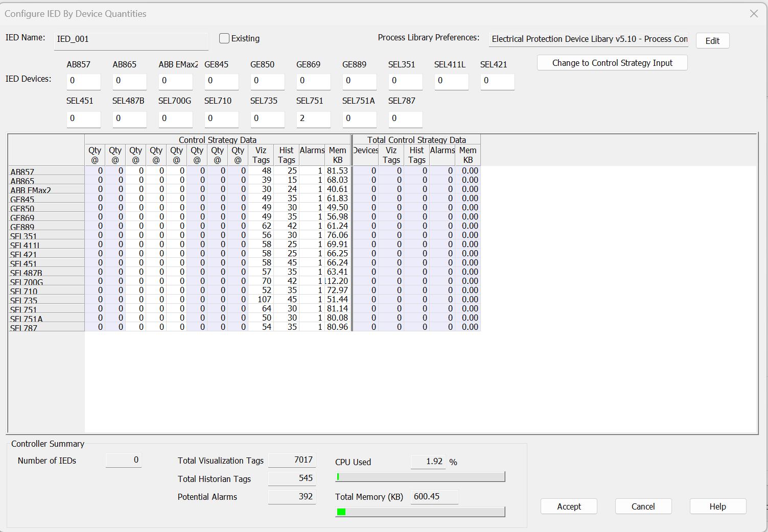Click the GE845 row header in the table
Viewport: 768px width, 532px height.
coord(46,199)
